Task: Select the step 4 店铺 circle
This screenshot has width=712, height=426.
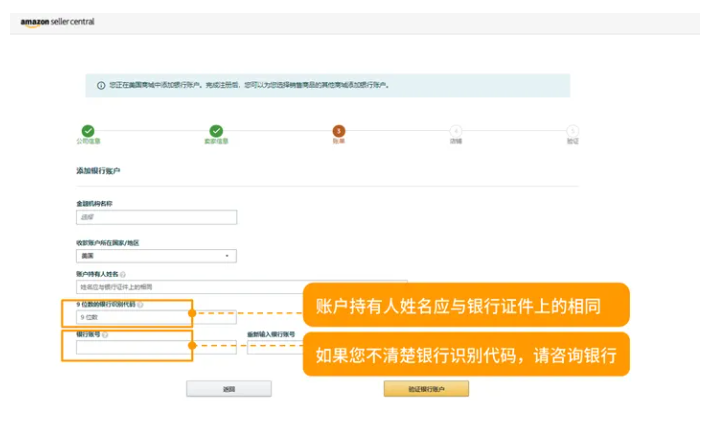Action: tap(456, 131)
